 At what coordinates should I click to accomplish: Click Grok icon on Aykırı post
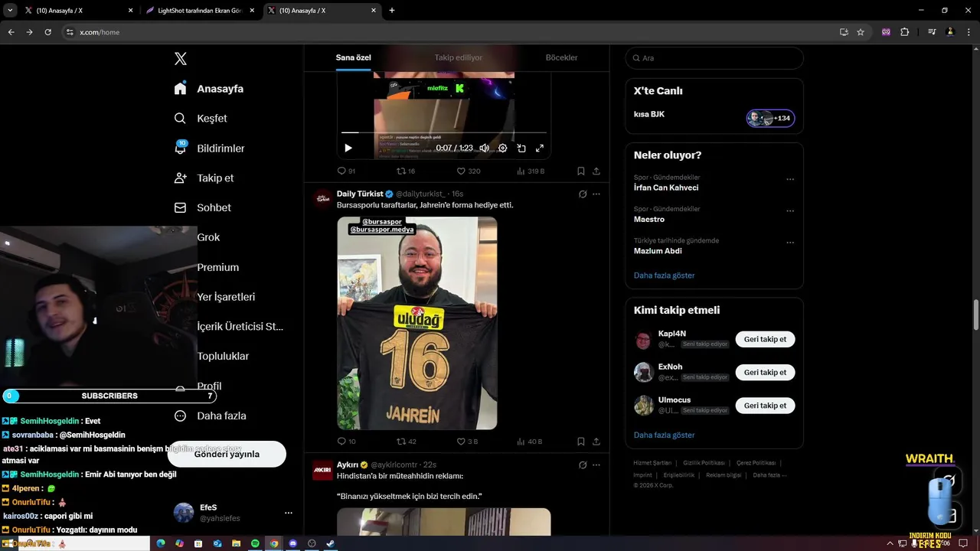[x=583, y=465]
